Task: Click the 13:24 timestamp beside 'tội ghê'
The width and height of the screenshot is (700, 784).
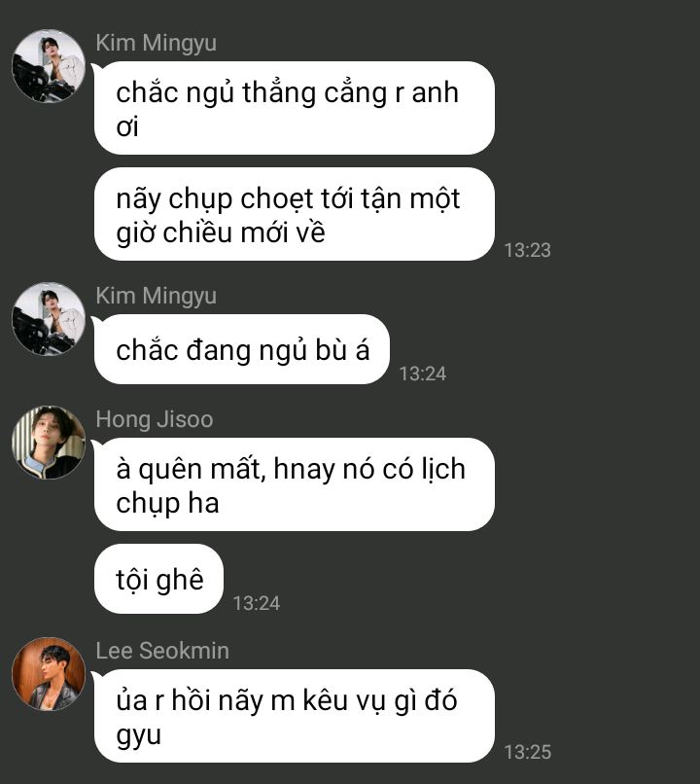Action: coord(257,603)
